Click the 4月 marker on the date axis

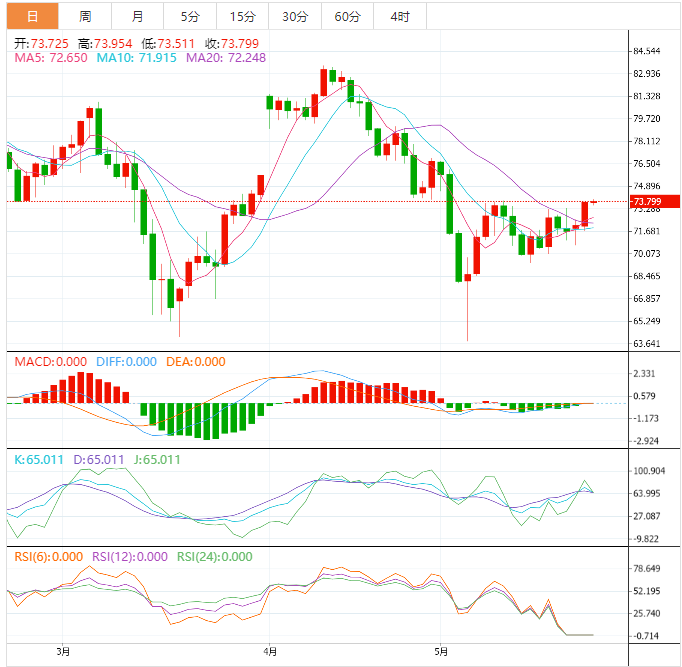[x=270, y=651]
